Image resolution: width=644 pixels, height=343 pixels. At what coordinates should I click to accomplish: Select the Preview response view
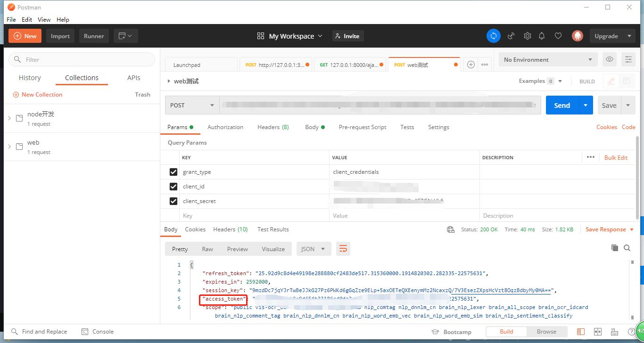238,249
